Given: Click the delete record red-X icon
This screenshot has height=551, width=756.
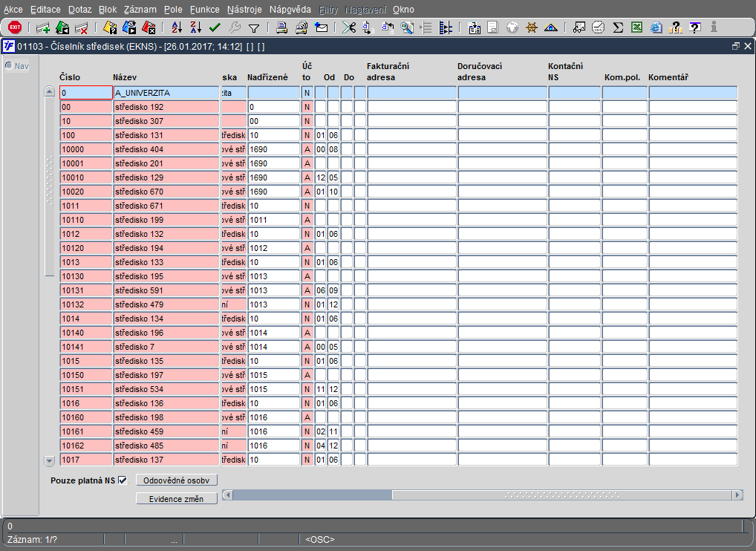Looking at the screenshot, I should coord(81,28).
